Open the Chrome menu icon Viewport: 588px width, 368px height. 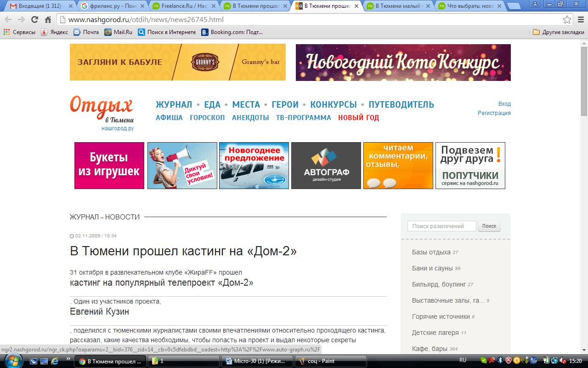click(x=580, y=20)
